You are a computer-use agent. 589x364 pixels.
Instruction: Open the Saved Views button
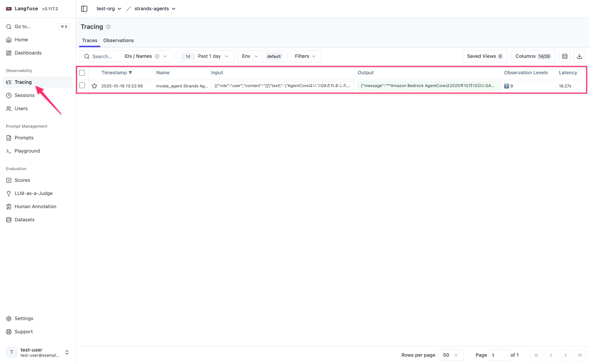484,56
